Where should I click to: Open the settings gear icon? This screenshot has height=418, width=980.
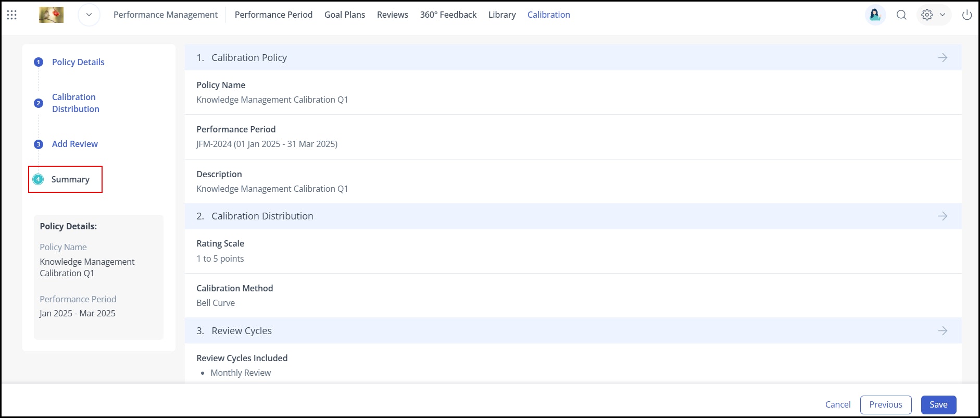coord(927,15)
